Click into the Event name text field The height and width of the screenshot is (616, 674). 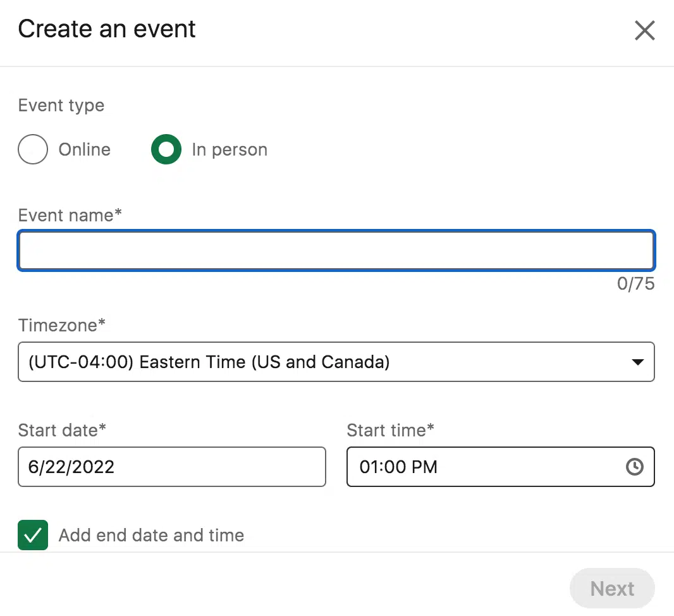[x=335, y=251]
